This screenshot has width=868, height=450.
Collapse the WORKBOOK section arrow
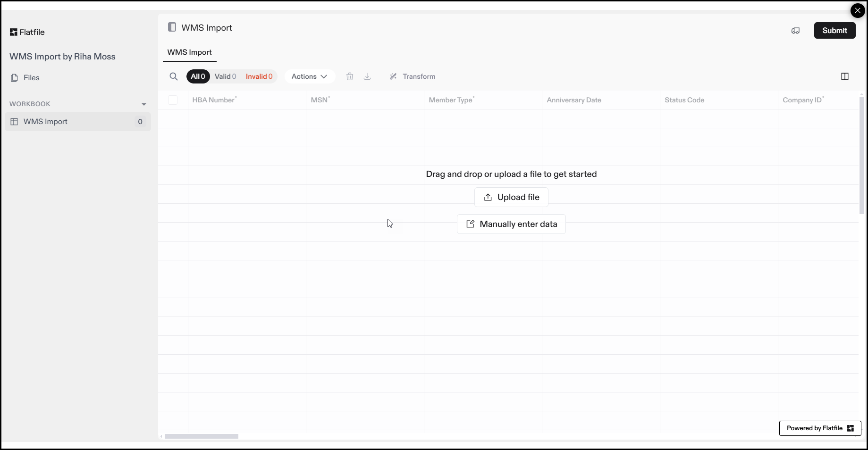click(144, 104)
